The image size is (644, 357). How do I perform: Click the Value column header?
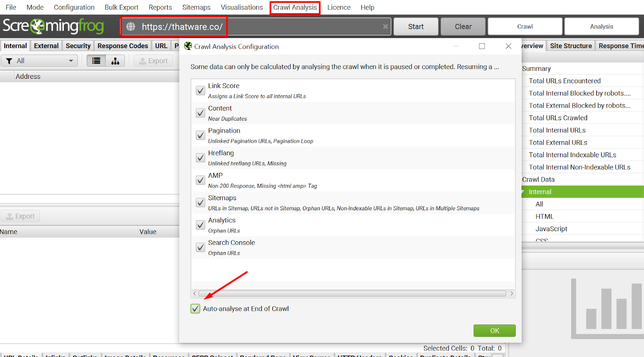tap(158, 232)
